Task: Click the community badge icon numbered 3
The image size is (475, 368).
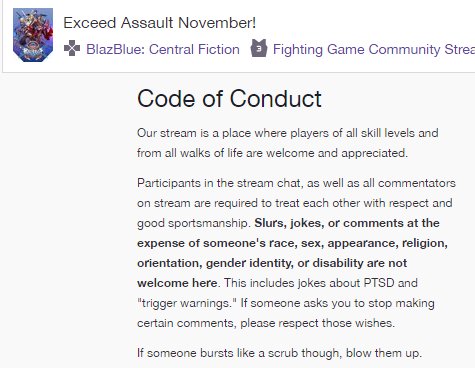Action: (x=259, y=49)
